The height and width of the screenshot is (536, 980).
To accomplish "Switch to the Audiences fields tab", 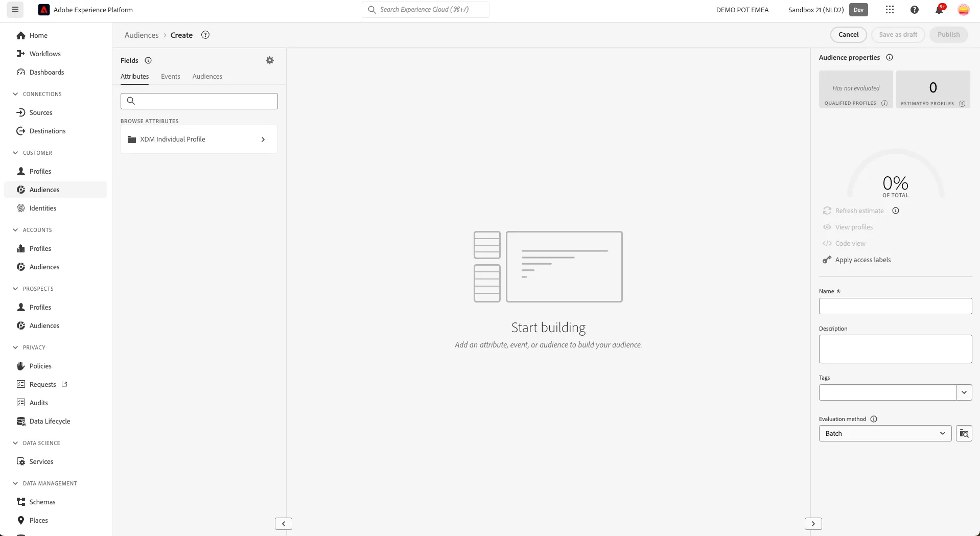I will click(207, 77).
